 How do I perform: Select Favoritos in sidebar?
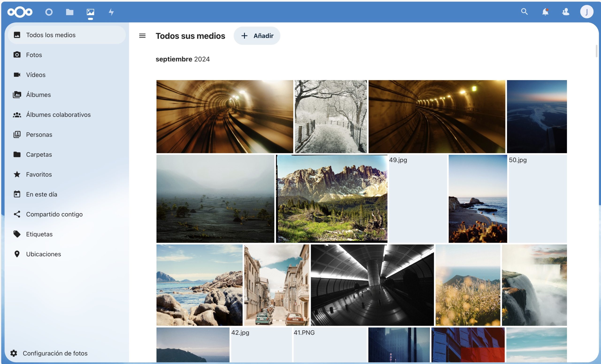(x=39, y=174)
